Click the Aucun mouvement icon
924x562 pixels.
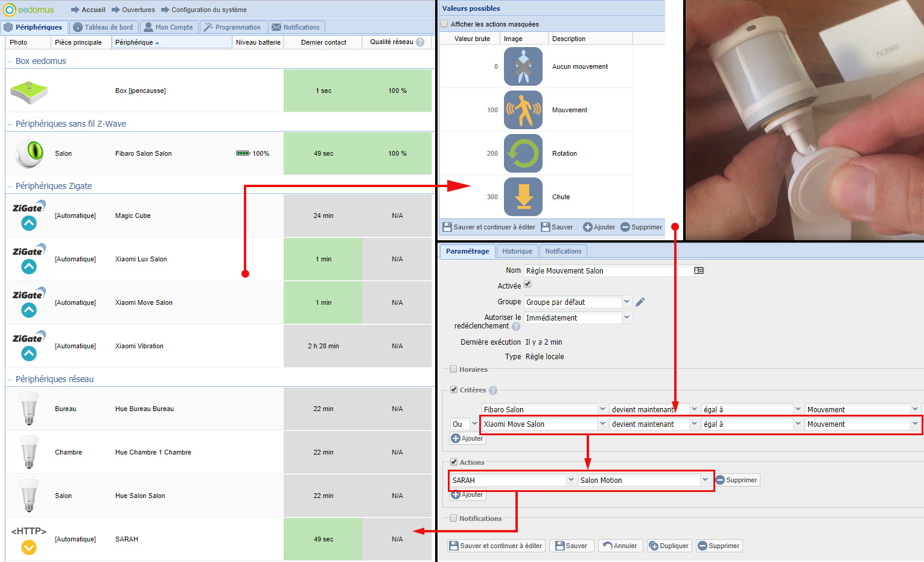523,66
